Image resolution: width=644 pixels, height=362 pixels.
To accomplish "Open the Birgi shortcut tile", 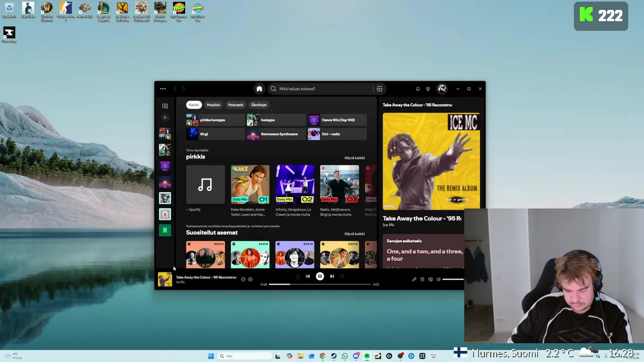I will (215, 134).
